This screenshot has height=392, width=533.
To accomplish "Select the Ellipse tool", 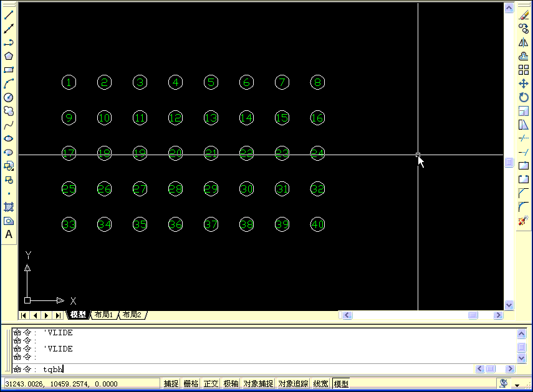I will (9, 138).
